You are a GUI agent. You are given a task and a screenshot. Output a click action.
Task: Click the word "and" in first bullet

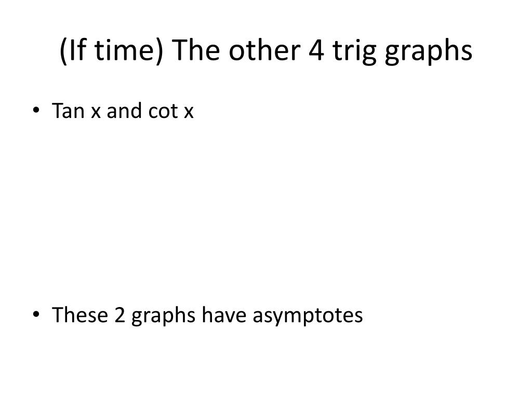point(124,111)
